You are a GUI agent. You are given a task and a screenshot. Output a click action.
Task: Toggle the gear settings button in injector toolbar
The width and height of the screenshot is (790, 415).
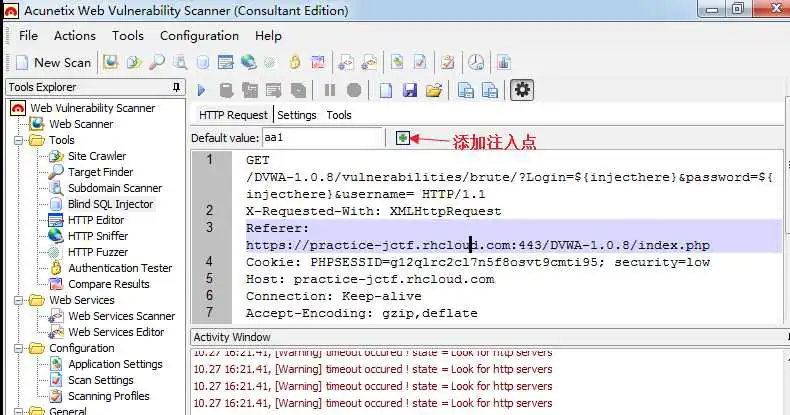tap(522, 90)
